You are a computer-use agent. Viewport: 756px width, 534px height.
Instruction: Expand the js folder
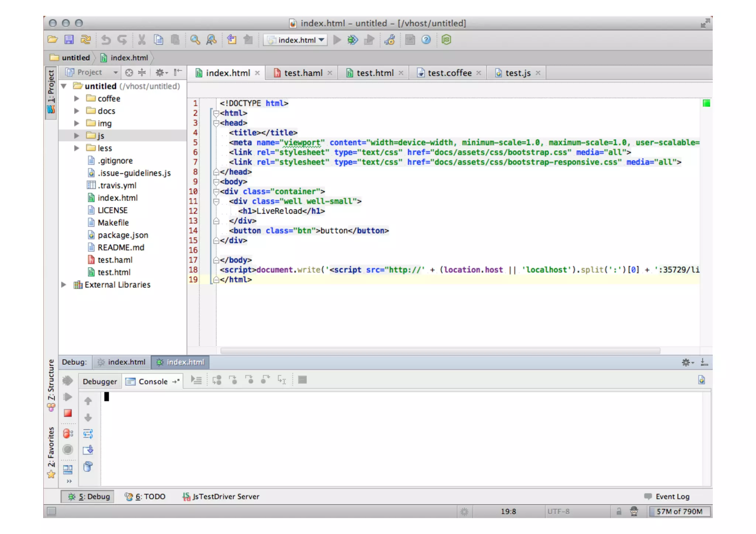click(76, 136)
